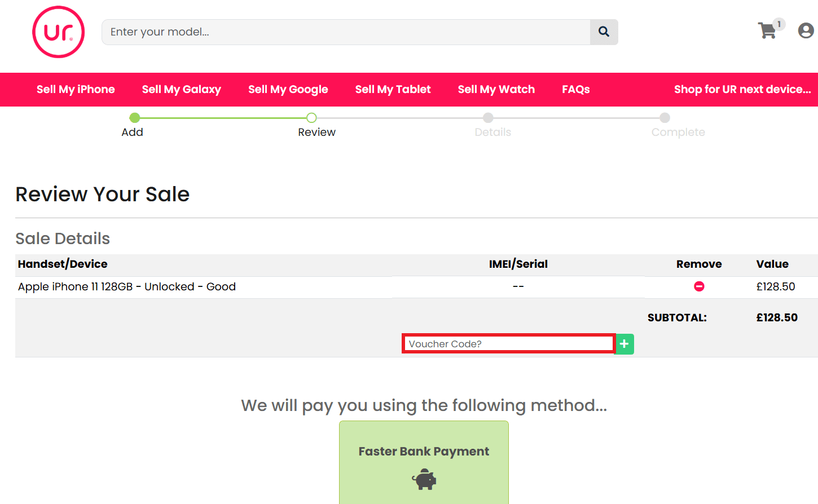Click the Handset/Device column header
The image size is (818, 504).
coord(63,264)
